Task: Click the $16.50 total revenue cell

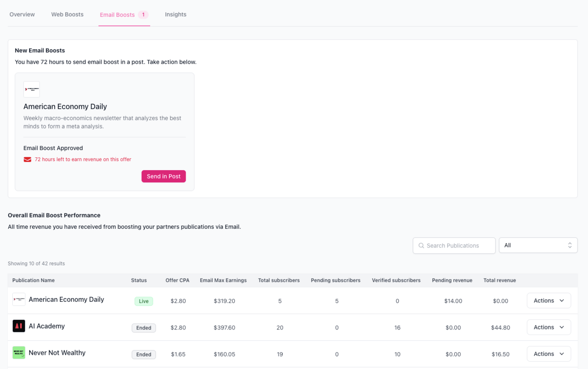Action: [501, 354]
